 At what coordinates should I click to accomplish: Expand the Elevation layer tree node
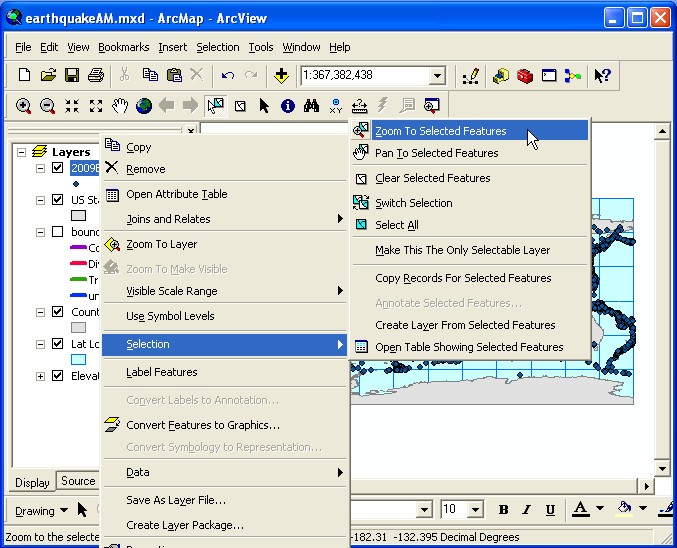(x=41, y=376)
